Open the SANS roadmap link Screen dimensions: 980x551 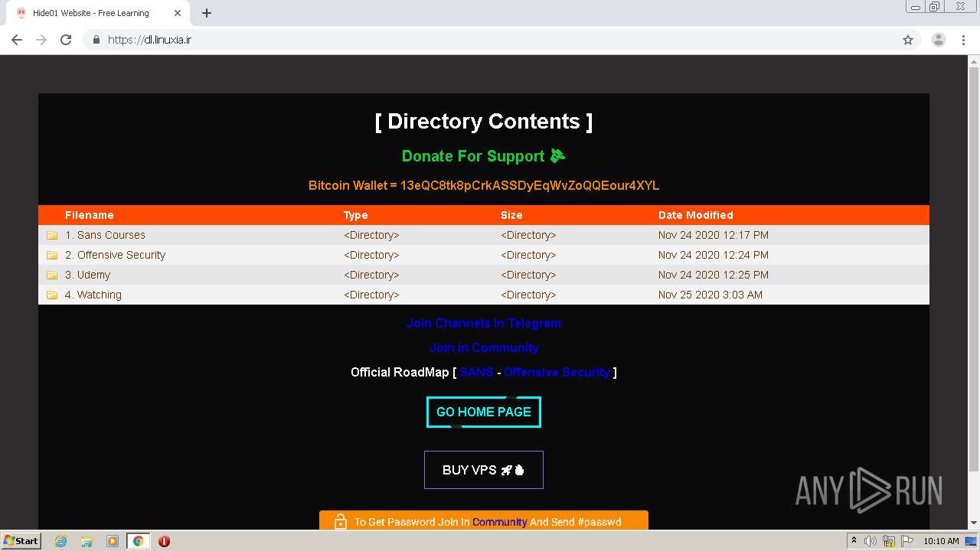point(476,372)
